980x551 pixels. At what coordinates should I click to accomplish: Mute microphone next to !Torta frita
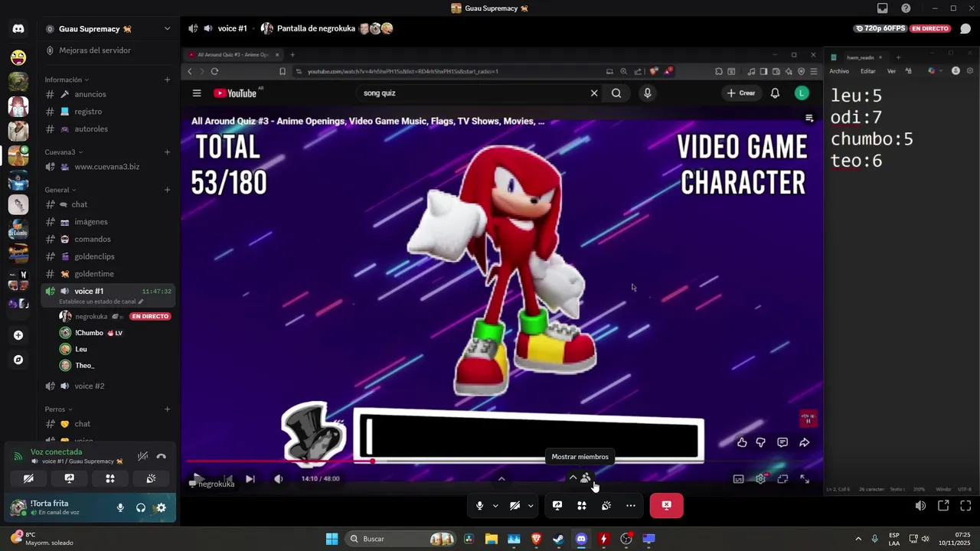point(120,507)
